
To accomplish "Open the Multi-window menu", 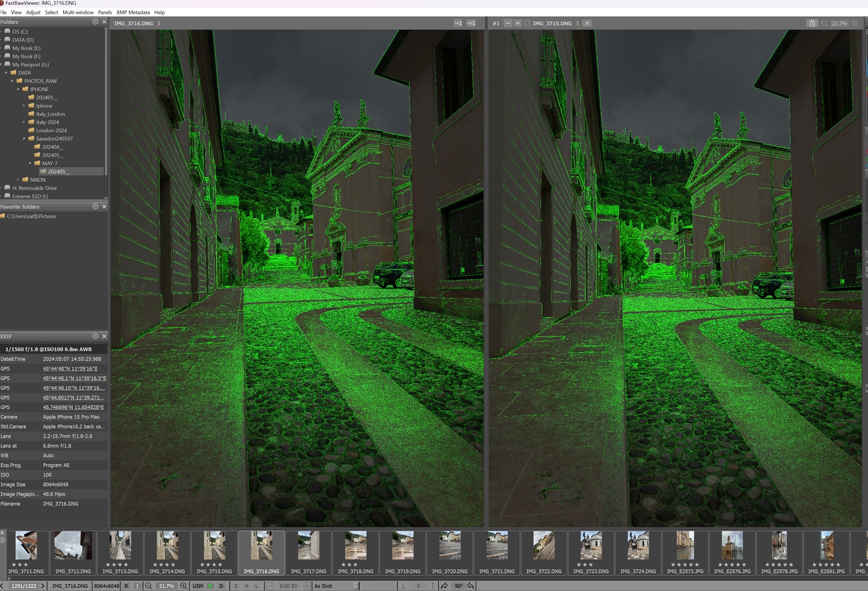I will click(78, 12).
